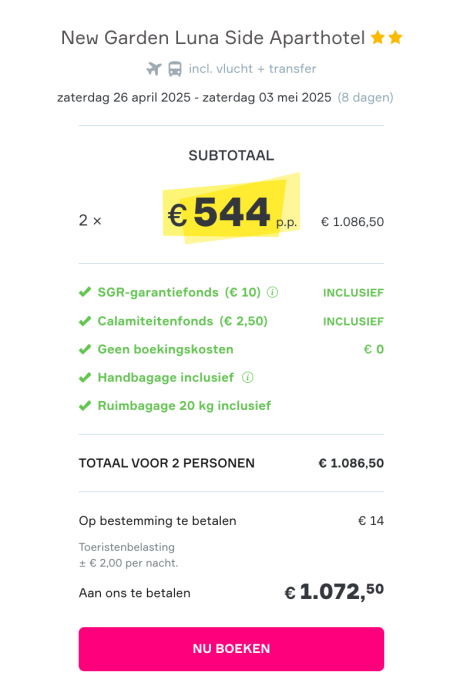Open SGR-garantiefonds info icon
Viewport: 450px width, 680px height.
[272, 292]
